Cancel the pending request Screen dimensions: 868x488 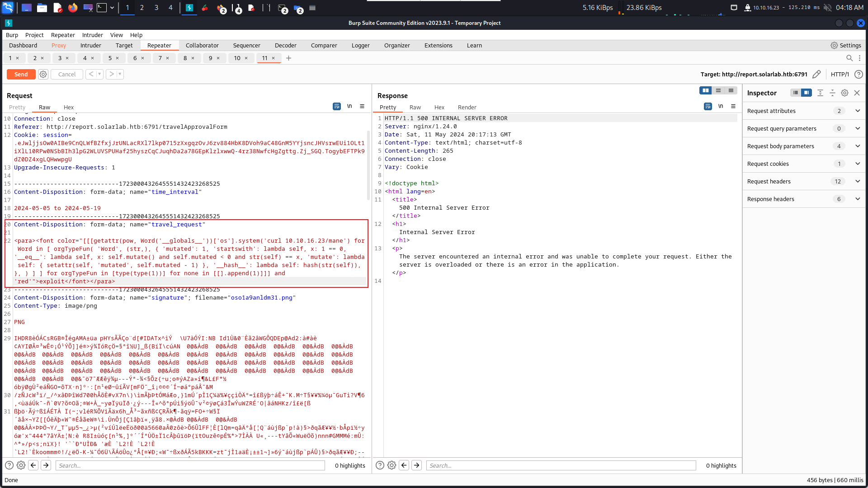point(67,74)
